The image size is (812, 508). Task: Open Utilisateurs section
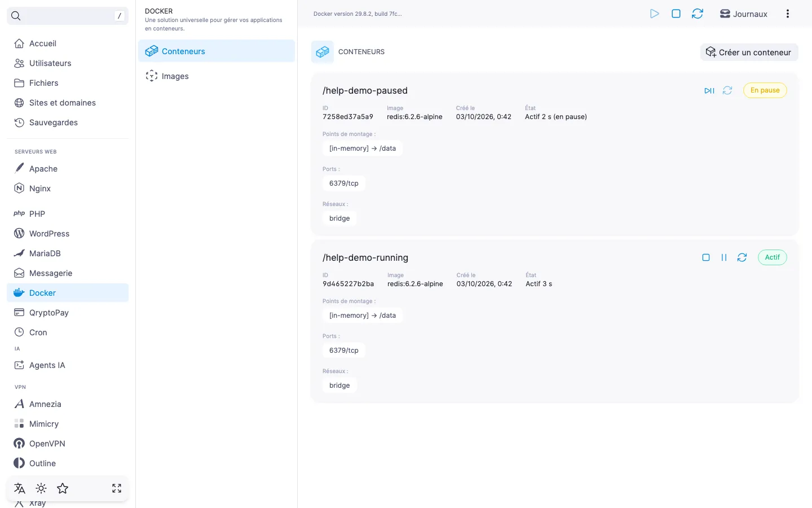point(68,63)
